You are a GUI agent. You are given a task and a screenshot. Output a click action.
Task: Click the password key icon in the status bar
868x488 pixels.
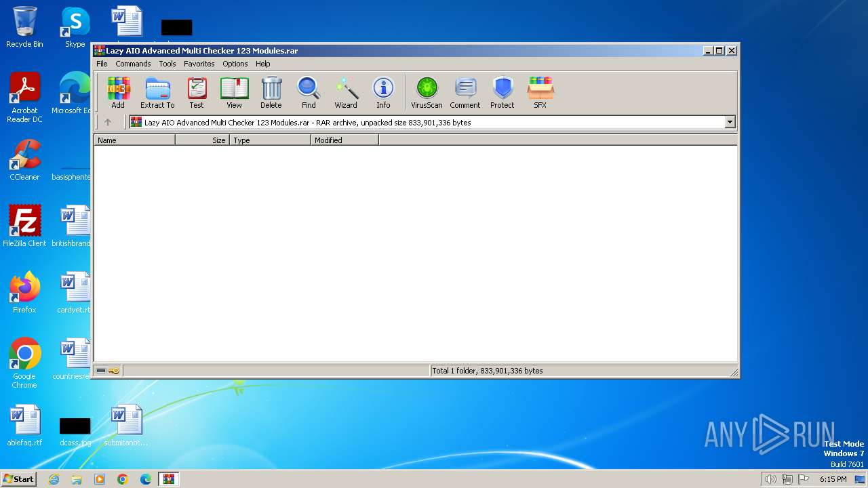114,371
